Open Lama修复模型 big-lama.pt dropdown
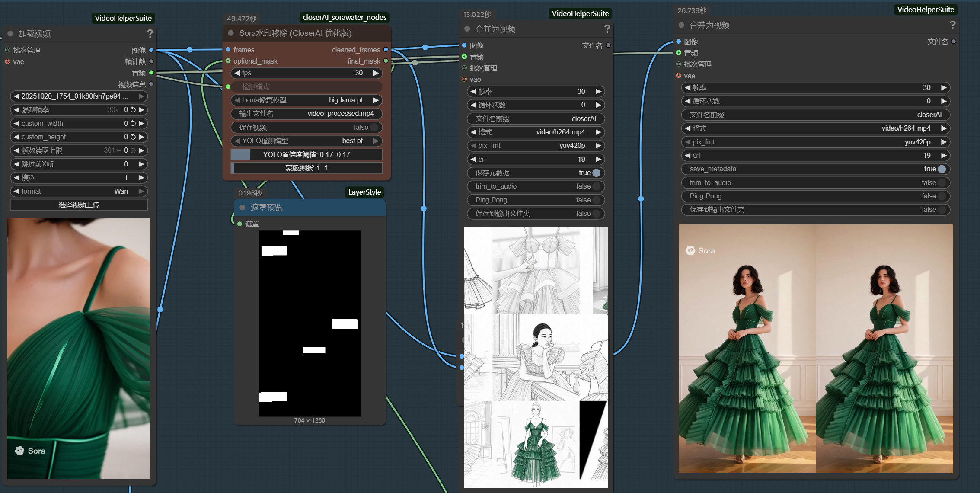The width and height of the screenshot is (980, 493). pos(306,100)
